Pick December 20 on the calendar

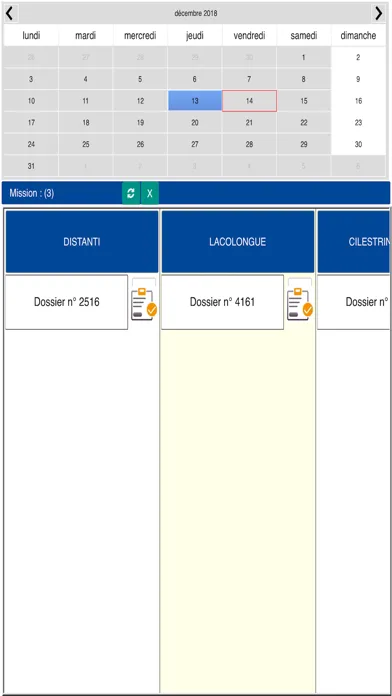[195, 123]
